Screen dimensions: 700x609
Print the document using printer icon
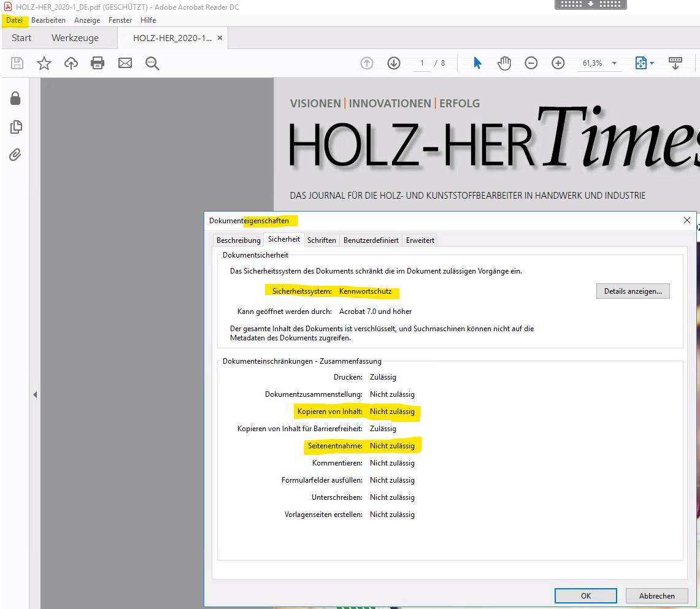pos(98,63)
